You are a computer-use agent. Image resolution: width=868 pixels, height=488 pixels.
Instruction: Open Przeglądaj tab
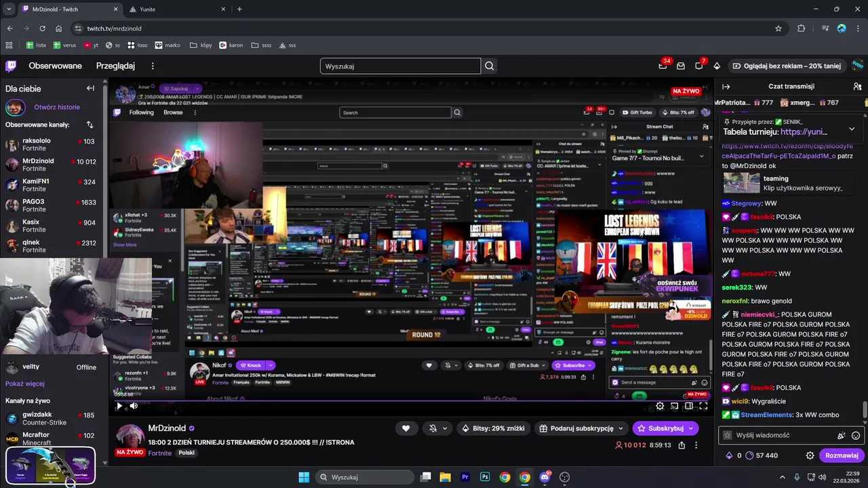[x=115, y=66]
